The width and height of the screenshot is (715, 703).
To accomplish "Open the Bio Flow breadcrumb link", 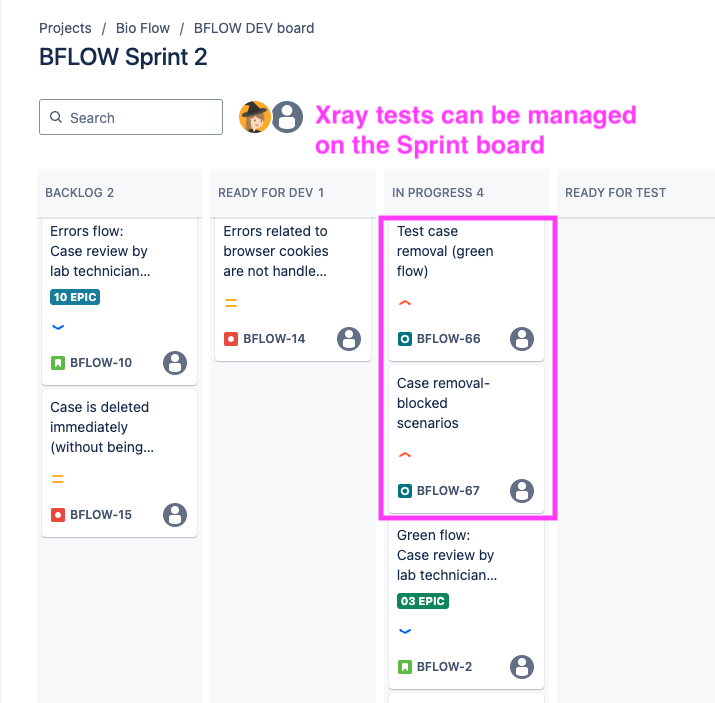I will [143, 28].
